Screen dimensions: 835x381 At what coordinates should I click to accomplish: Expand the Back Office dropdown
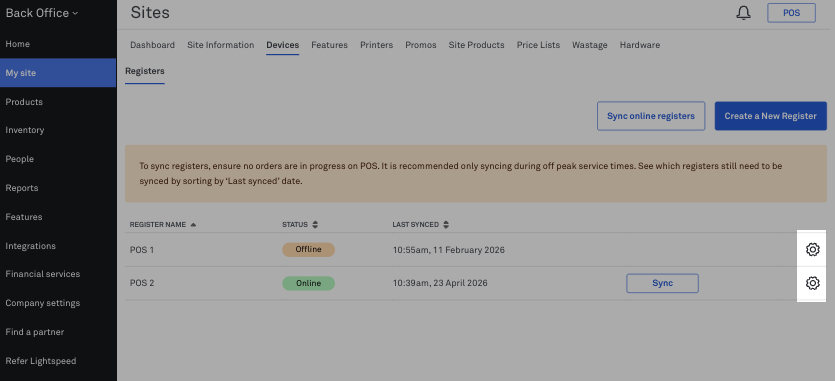pos(42,13)
